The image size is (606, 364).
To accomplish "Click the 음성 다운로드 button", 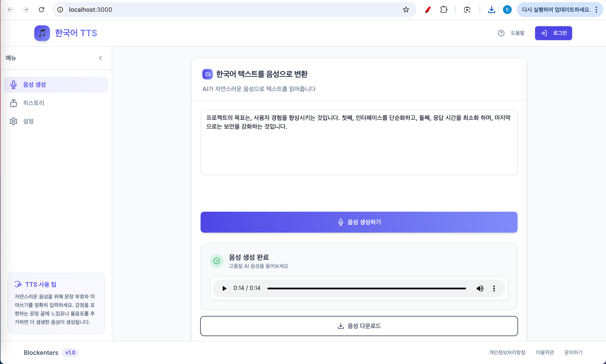I will click(x=359, y=326).
